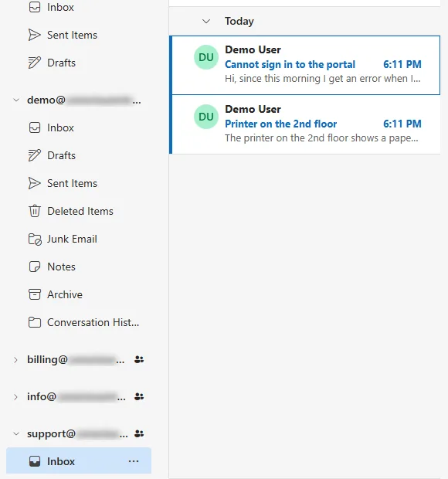This screenshot has height=479, width=448.
Task: Click DU avatar on 'Printer on the 2nd floor' email
Action: pyautogui.click(x=206, y=117)
